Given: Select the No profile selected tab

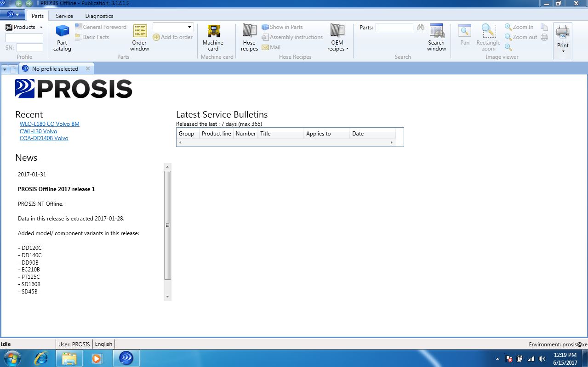Looking at the screenshot, I should coord(55,69).
